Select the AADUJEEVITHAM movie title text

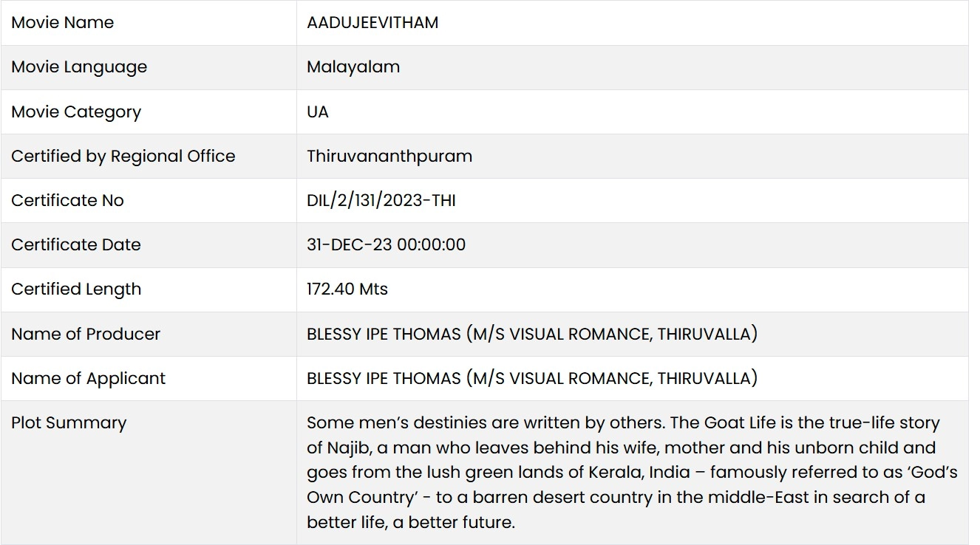[x=372, y=23]
